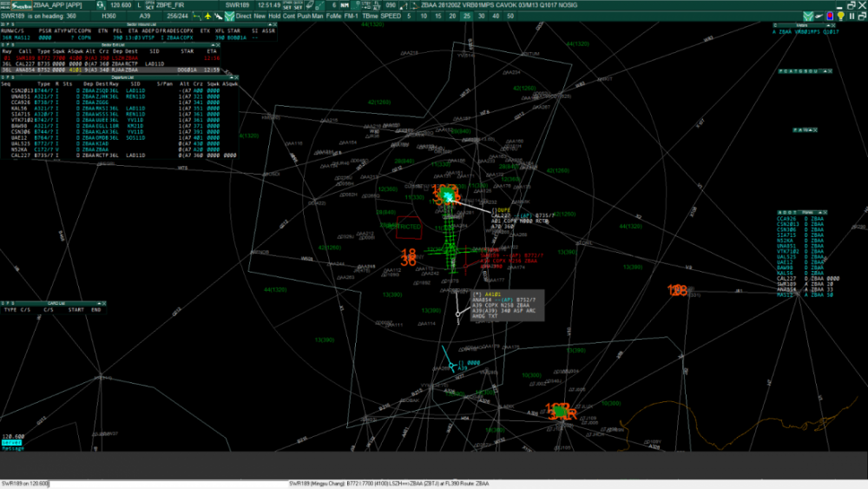Click the H360 heading field
Viewport: 868px width, 489px height.
109,16
